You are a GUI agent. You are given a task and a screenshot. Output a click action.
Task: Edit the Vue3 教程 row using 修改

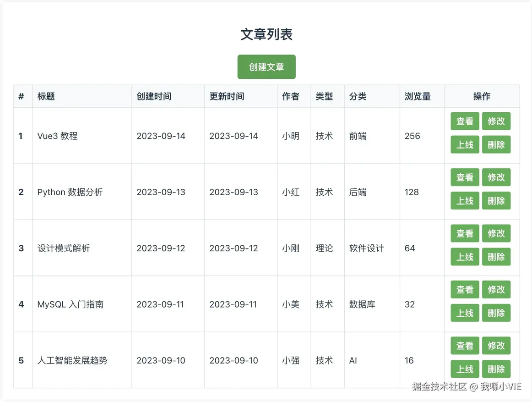click(496, 121)
